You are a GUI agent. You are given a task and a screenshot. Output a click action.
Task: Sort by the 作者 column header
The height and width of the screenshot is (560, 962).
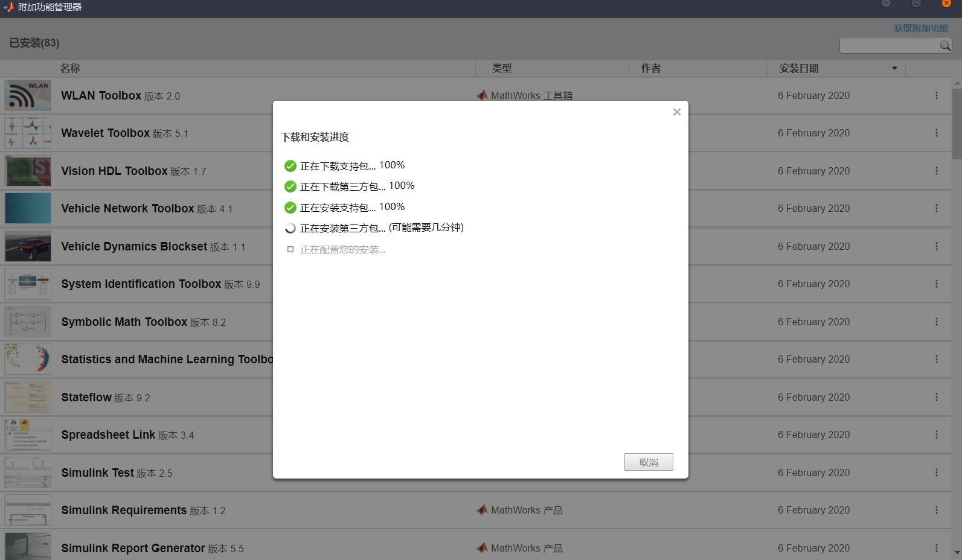[x=651, y=68]
